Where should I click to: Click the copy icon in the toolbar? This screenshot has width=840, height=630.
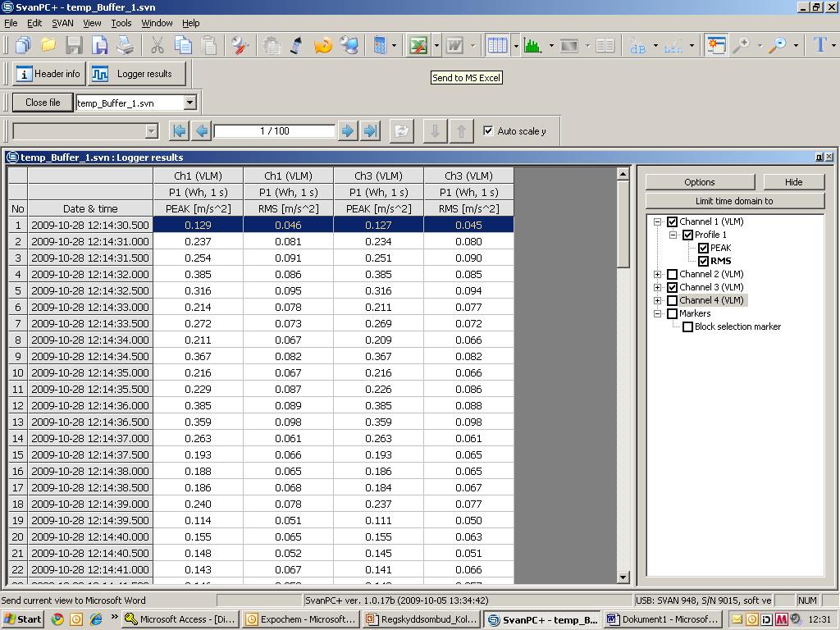pos(183,45)
